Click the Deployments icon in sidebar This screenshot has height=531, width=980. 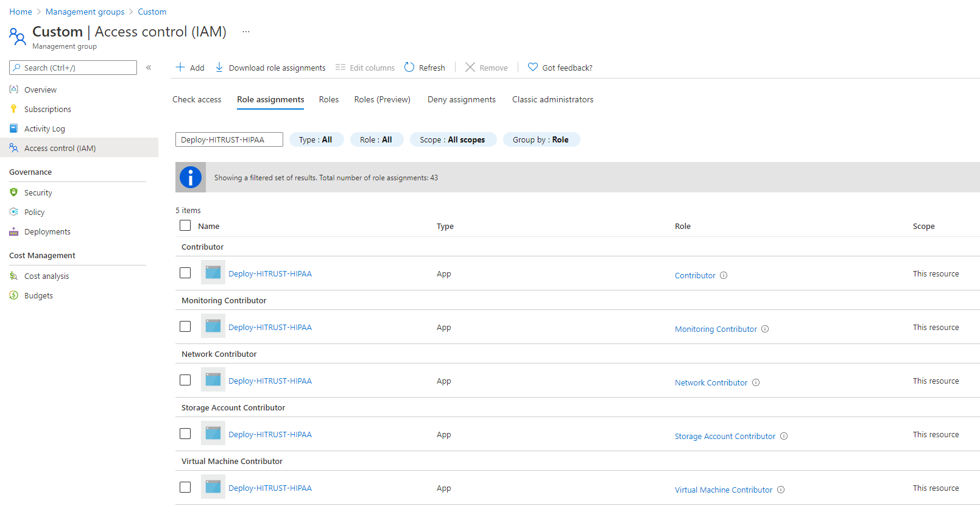click(x=14, y=231)
